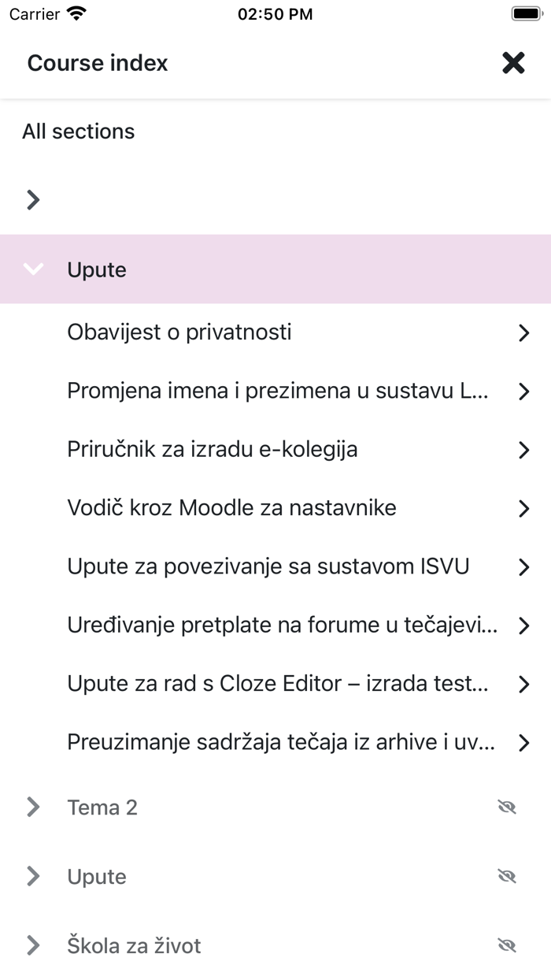Open the Cloze Editor instructions arrow

click(x=524, y=684)
